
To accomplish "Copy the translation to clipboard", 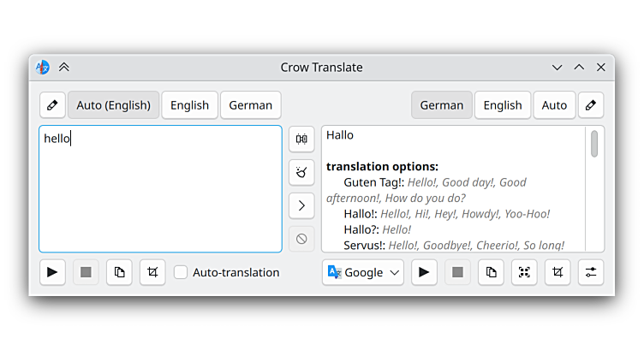I will [x=491, y=272].
